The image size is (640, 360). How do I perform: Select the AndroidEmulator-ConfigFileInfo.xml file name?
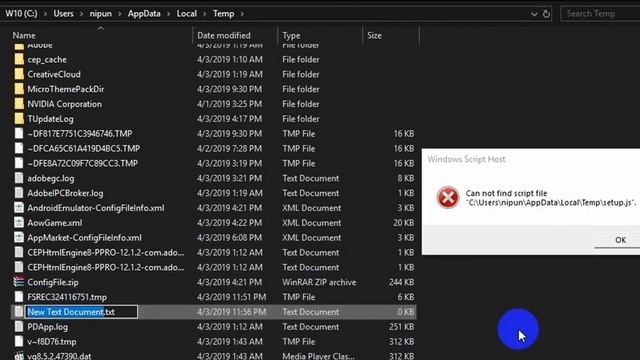click(96, 208)
